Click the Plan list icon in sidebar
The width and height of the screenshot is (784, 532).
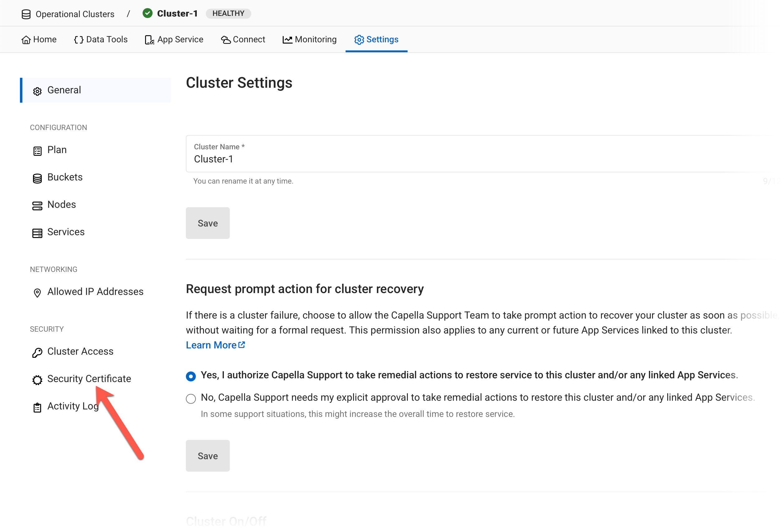[x=37, y=151]
